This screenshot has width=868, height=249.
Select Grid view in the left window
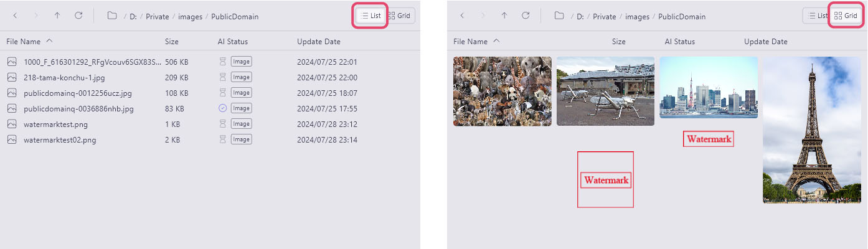400,16
